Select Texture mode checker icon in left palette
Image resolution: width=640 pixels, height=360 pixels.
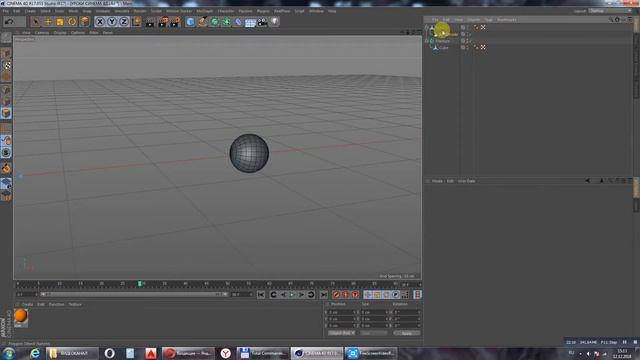[6, 65]
